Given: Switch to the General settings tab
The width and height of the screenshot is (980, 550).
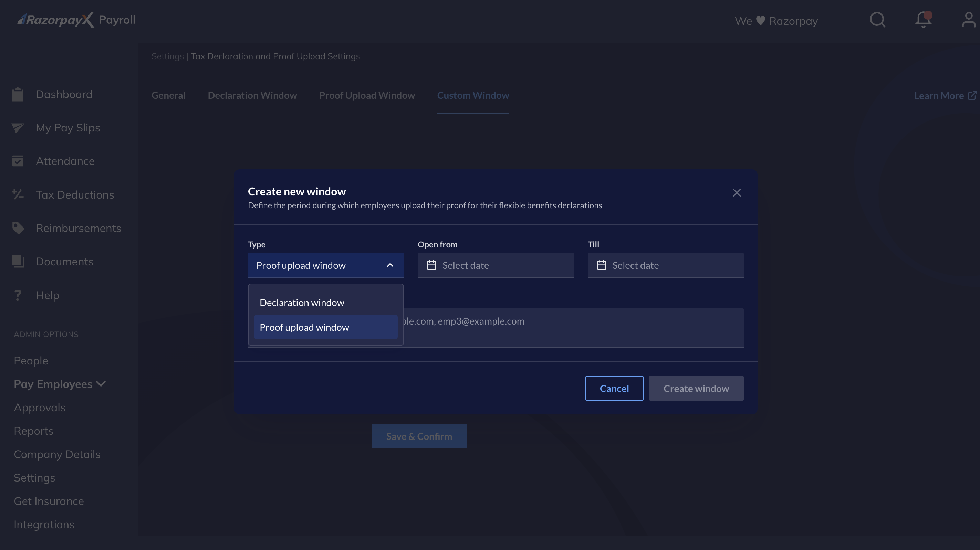Looking at the screenshot, I should tap(168, 95).
